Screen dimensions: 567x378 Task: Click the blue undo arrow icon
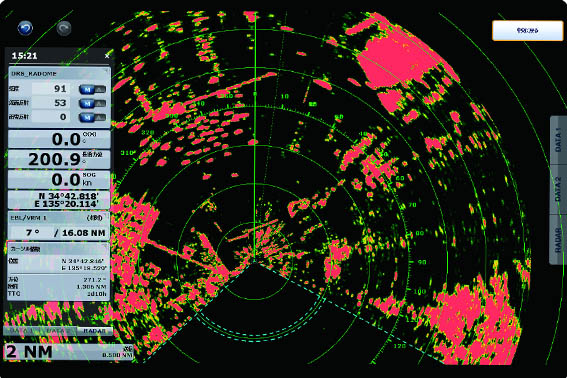pos(25,28)
